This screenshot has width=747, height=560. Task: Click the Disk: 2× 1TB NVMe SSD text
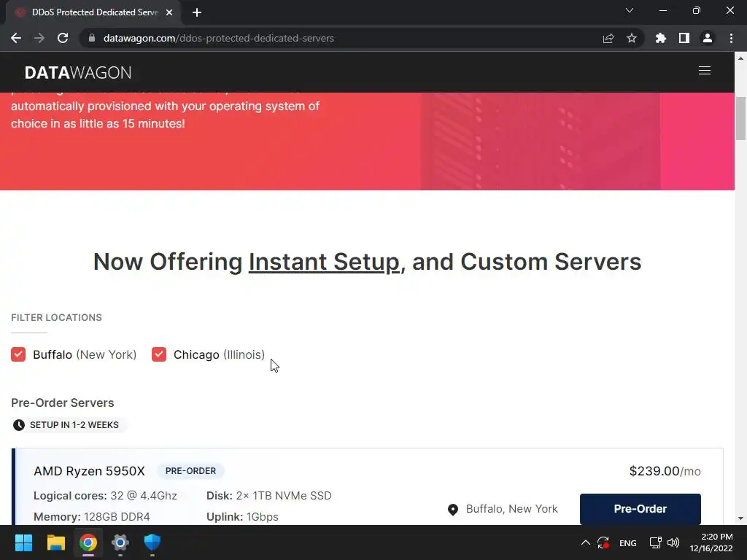[268, 496]
